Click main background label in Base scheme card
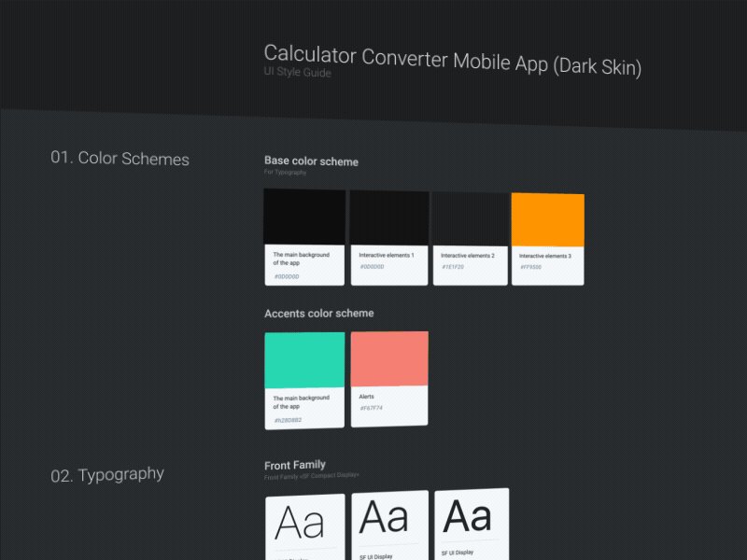This screenshot has height=560, width=747. (x=301, y=259)
